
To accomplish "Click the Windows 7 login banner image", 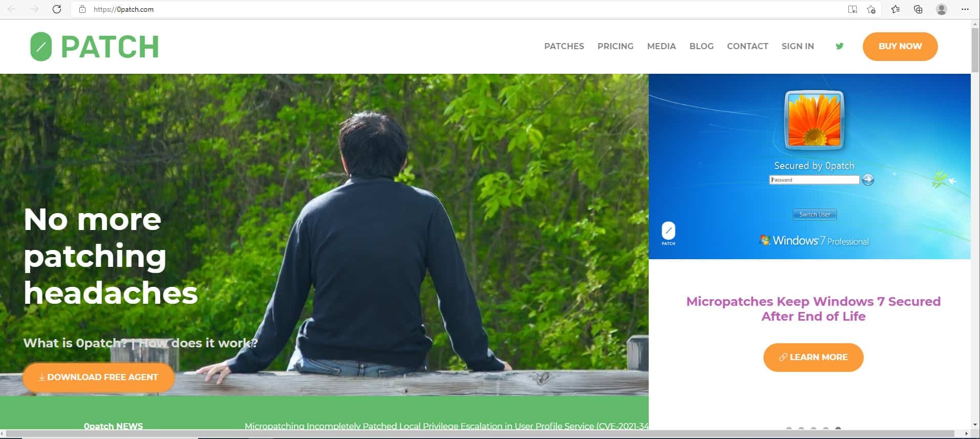I will 809,166.
